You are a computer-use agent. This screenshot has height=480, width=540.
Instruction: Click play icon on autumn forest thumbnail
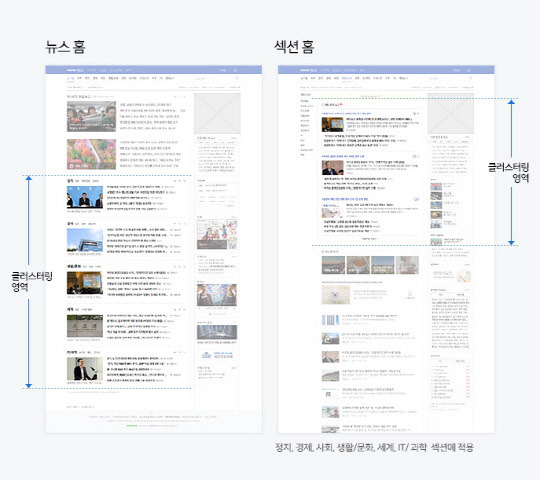(x=72, y=166)
